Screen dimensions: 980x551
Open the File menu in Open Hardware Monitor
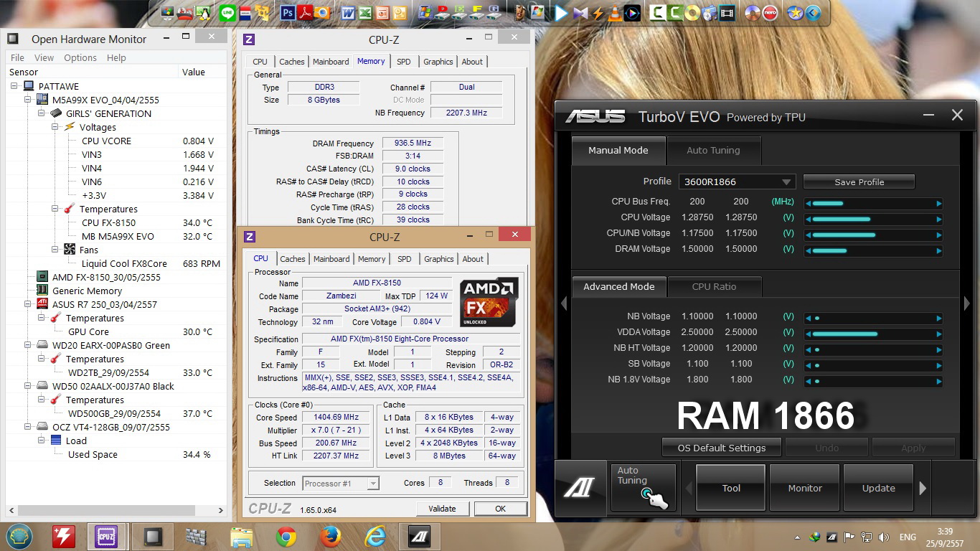(x=17, y=57)
